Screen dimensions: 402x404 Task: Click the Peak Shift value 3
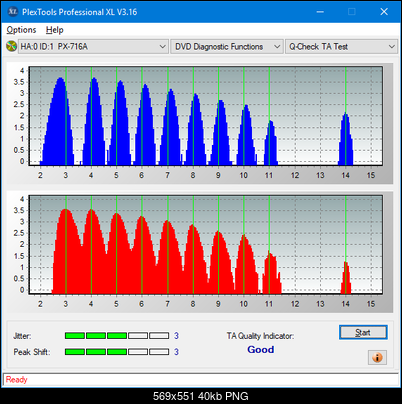176,352
